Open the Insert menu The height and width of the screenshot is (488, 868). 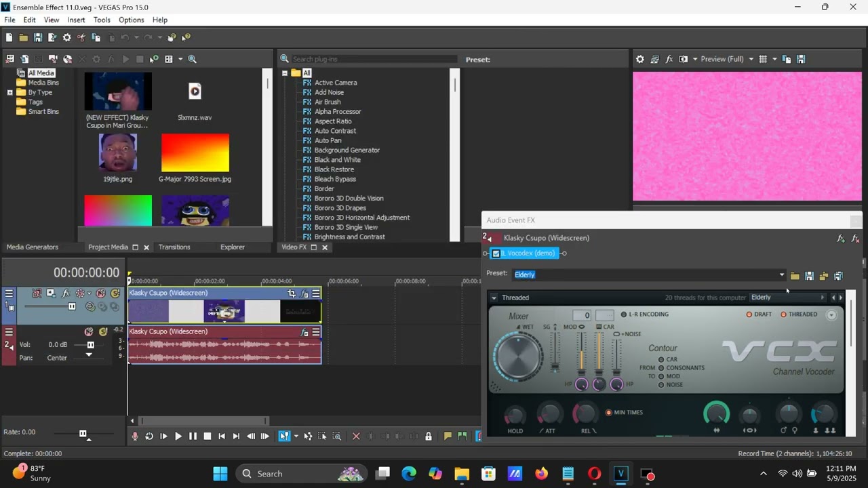click(x=76, y=20)
